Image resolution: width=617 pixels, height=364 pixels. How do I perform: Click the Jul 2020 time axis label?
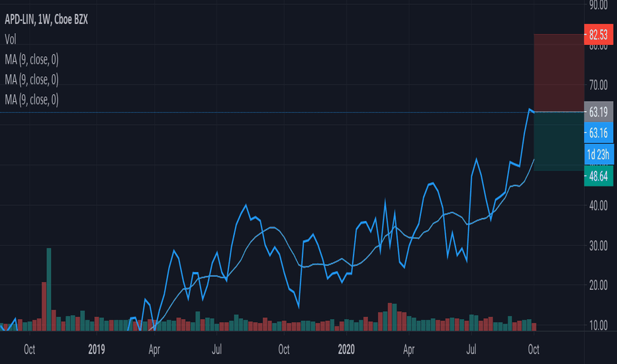point(471,349)
